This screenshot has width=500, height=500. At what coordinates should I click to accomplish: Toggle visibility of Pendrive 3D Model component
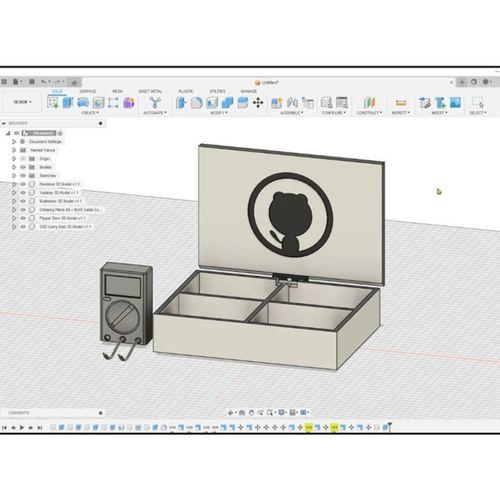23,184
